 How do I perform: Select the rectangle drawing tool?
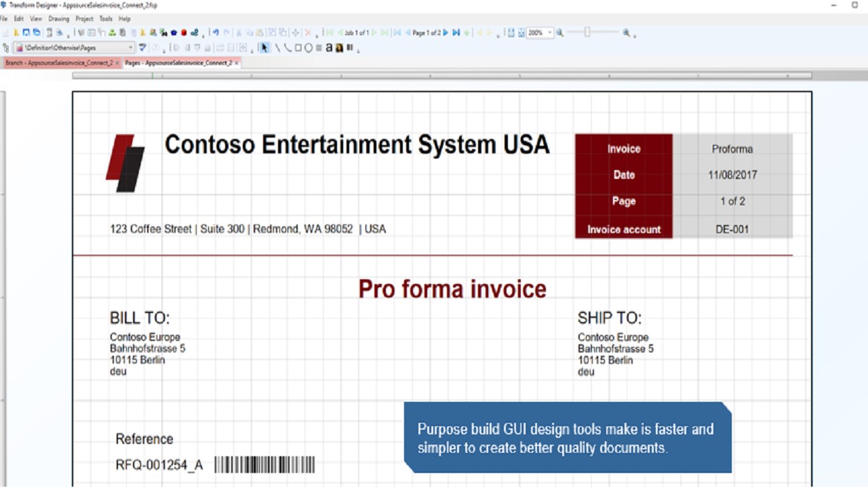298,47
